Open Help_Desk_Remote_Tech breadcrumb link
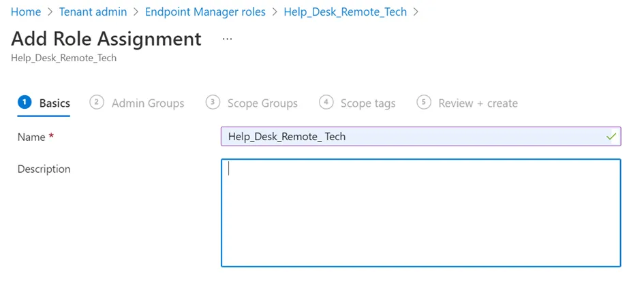Viewport: 644px width, 283px height. (x=345, y=12)
